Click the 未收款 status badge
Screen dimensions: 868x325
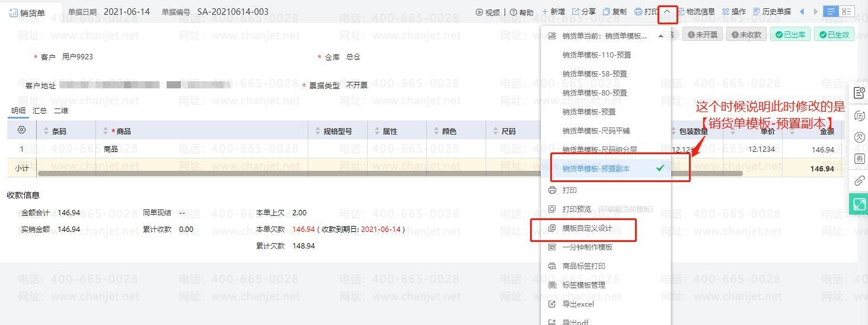pyautogui.click(x=746, y=35)
